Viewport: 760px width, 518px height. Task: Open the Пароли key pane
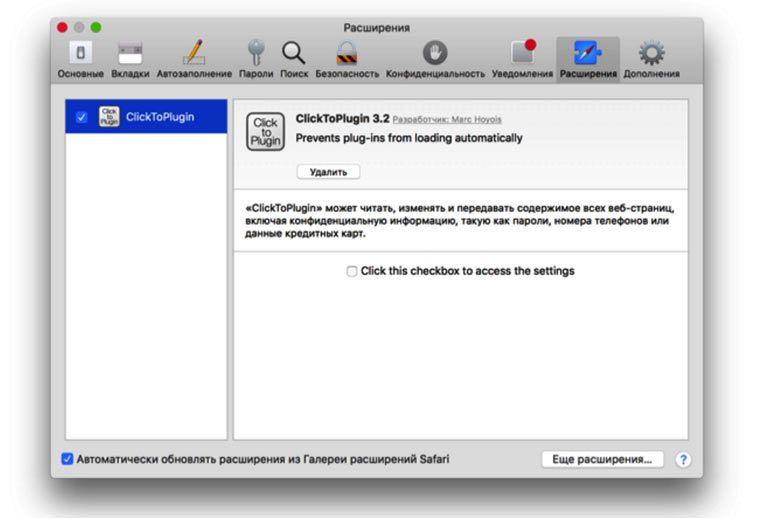(256, 60)
